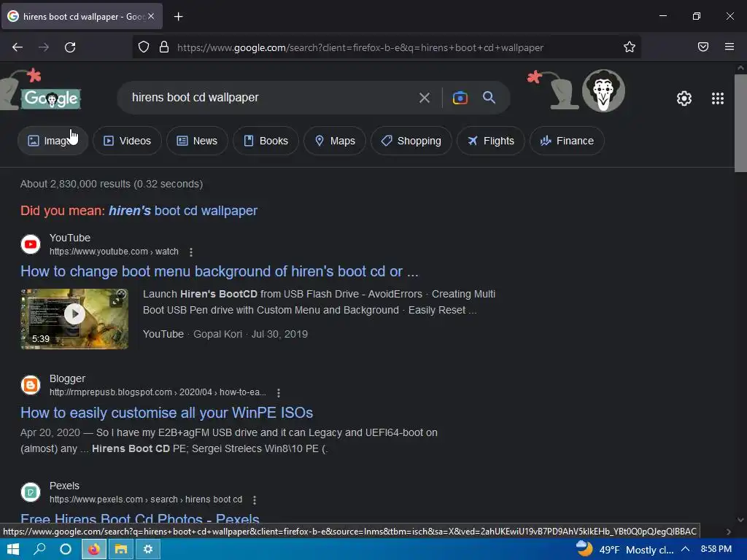Open Google quick settings gear
The image size is (747, 560).
click(x=684, y=98)
